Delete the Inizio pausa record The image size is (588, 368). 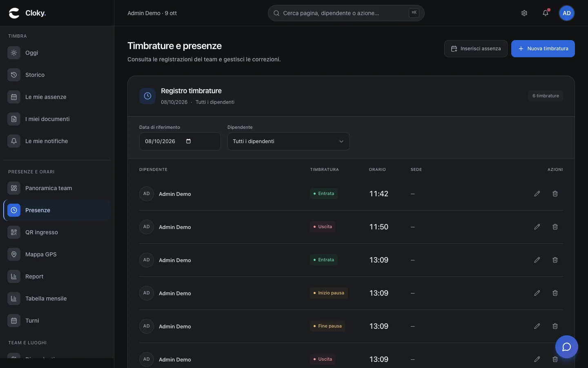(x=555, y=293)
